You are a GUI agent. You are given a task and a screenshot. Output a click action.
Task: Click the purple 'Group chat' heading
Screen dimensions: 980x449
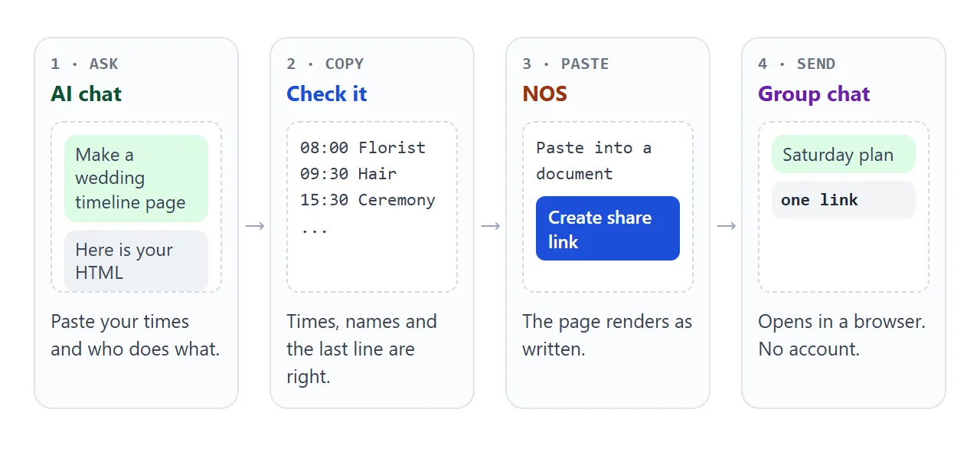coord(814,94)
